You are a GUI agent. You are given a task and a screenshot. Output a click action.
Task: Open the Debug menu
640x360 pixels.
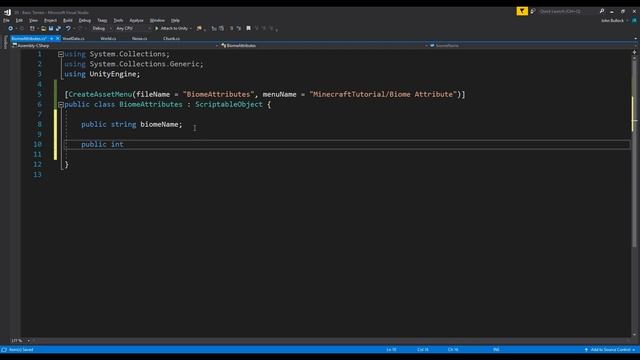pos(85,20)
